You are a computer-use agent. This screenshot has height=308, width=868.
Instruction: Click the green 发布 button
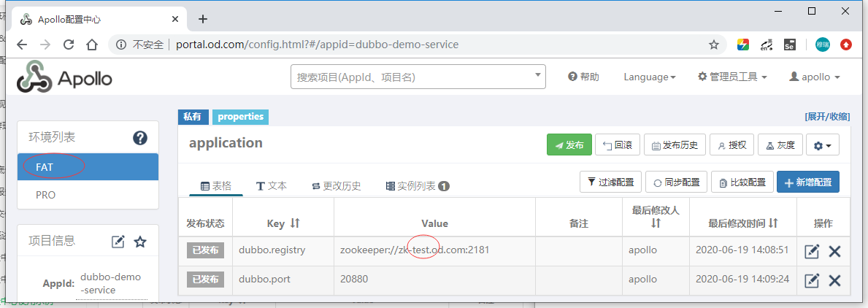(569, 145)
